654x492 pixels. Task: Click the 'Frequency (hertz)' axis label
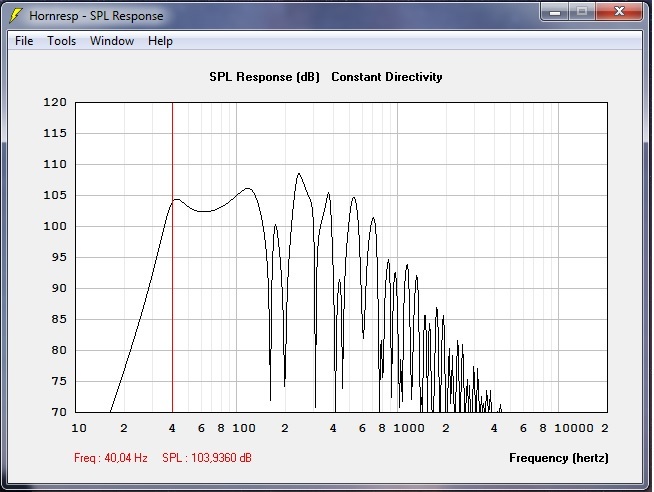(558, 458)
